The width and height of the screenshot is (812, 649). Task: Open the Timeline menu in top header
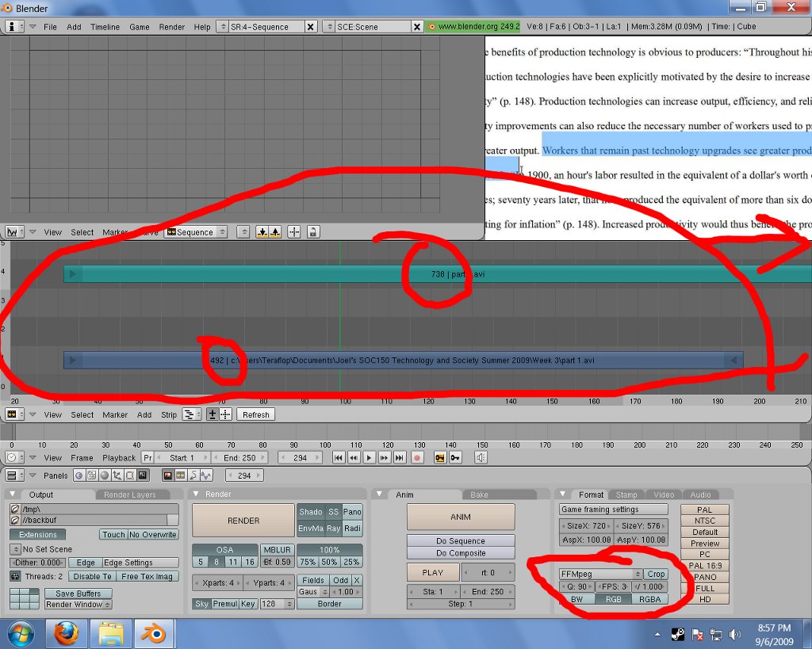click(x=105, y=27)
